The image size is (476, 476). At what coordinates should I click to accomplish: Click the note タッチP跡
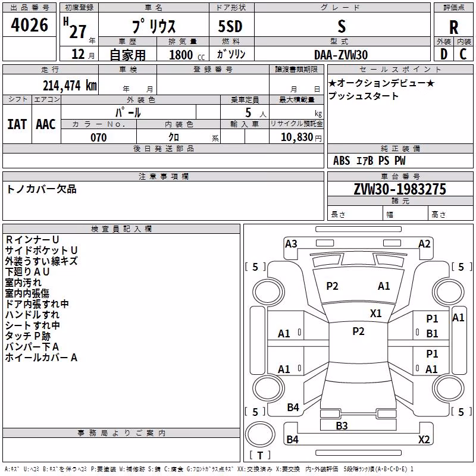pos(28,336)
